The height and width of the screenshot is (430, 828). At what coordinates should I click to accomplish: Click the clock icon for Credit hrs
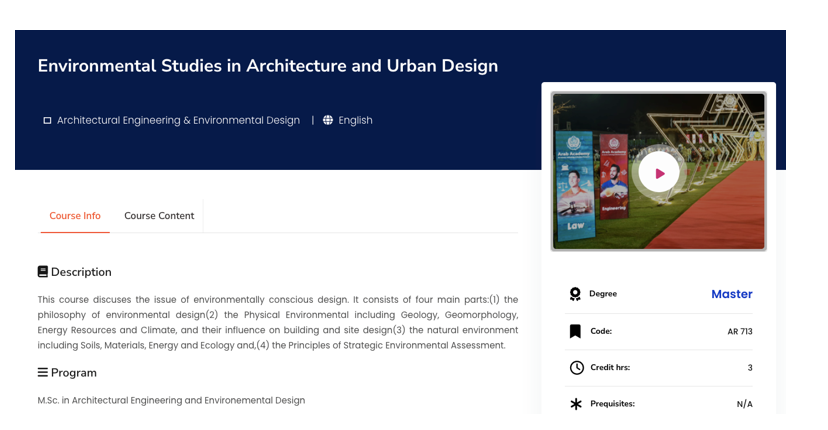(x=576, y=368)
